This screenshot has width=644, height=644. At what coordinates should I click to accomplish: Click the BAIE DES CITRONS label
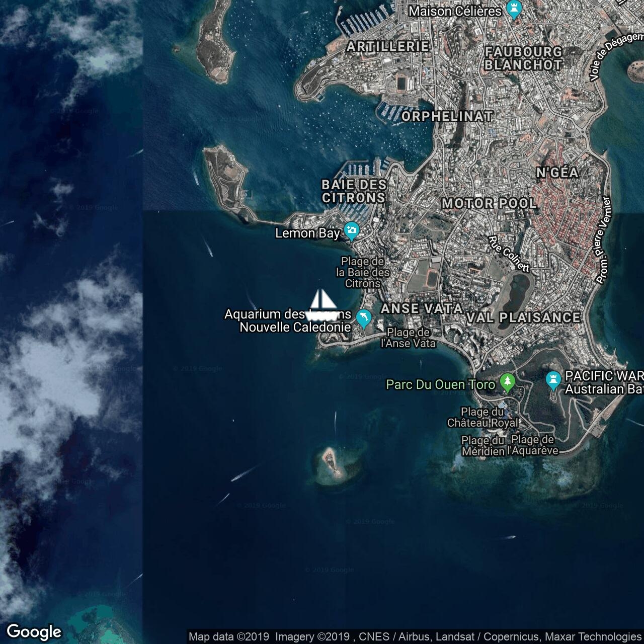(x=354, y=191)
